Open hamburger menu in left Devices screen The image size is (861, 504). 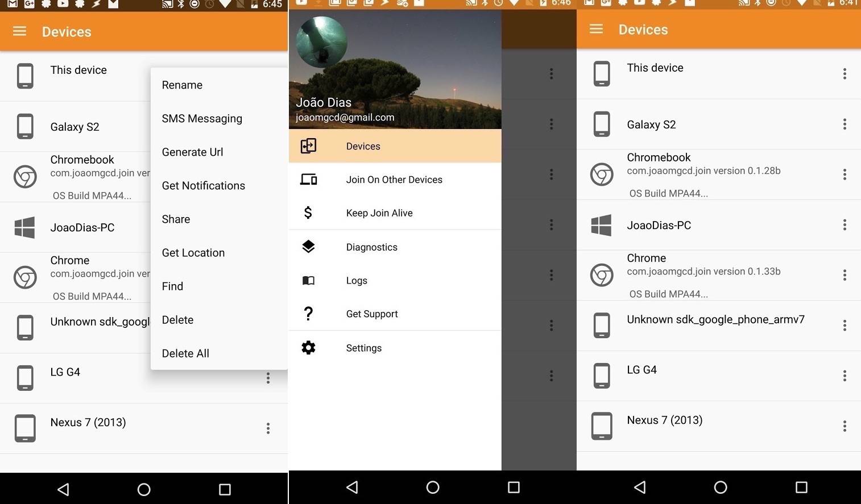pyautogui.click(x=19, y=31)
